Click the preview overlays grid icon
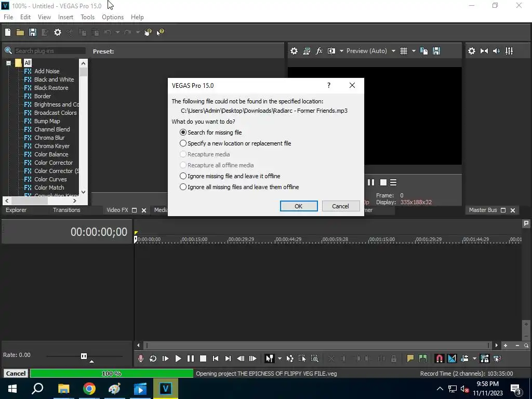This screenshot has width=532, height=399. coord(403,51)
